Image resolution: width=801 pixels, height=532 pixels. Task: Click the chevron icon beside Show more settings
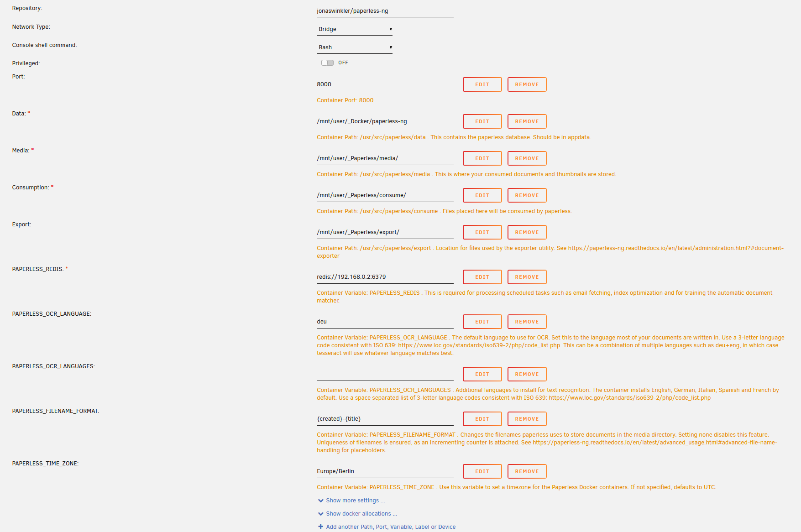(x=321, y=501)
